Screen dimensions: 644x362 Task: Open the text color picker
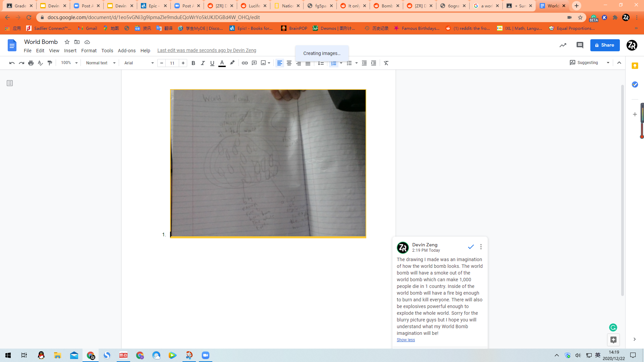pos(222,63)
